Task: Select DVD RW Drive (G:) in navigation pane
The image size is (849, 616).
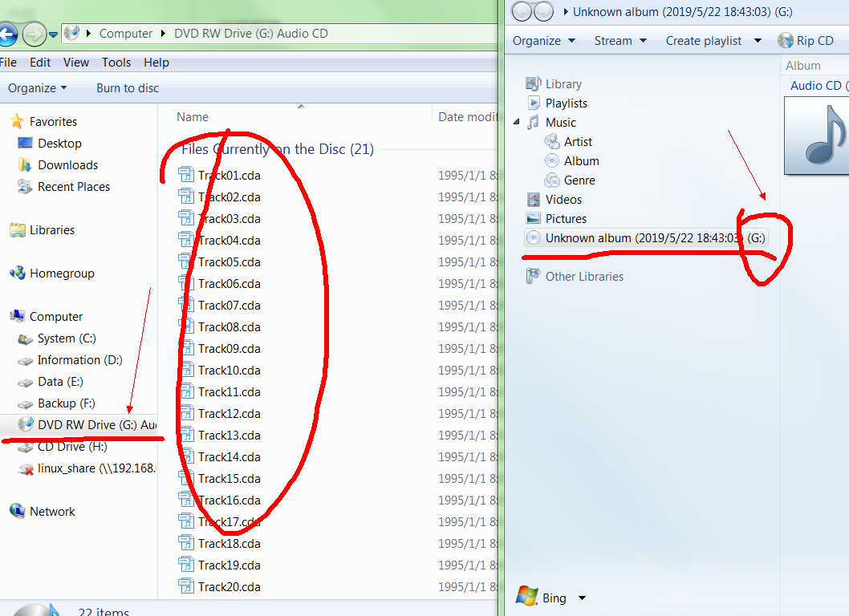Action: point(79,425)
